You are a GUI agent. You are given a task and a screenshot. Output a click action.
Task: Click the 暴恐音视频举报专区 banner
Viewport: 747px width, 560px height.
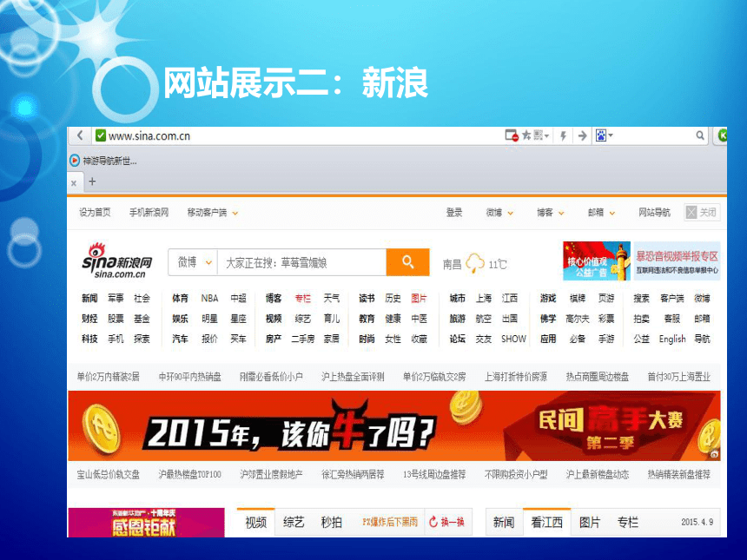[x=677, y=261]
